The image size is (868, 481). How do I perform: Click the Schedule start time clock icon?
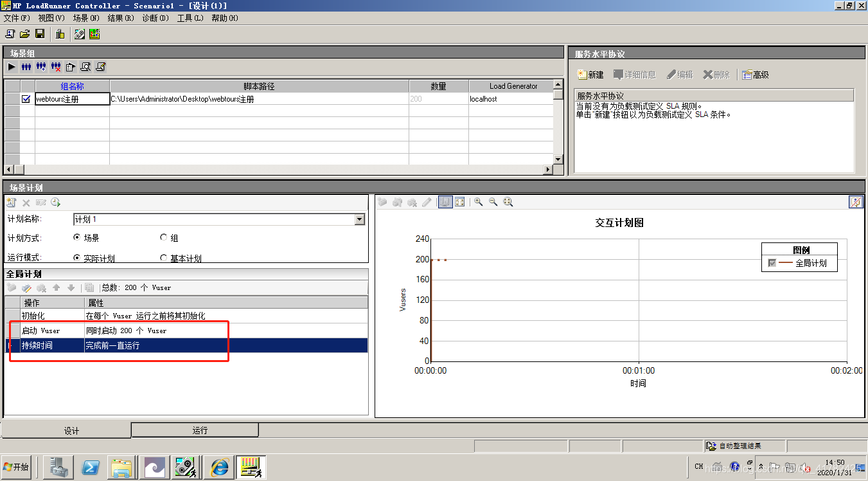click(x=55, y=202)
